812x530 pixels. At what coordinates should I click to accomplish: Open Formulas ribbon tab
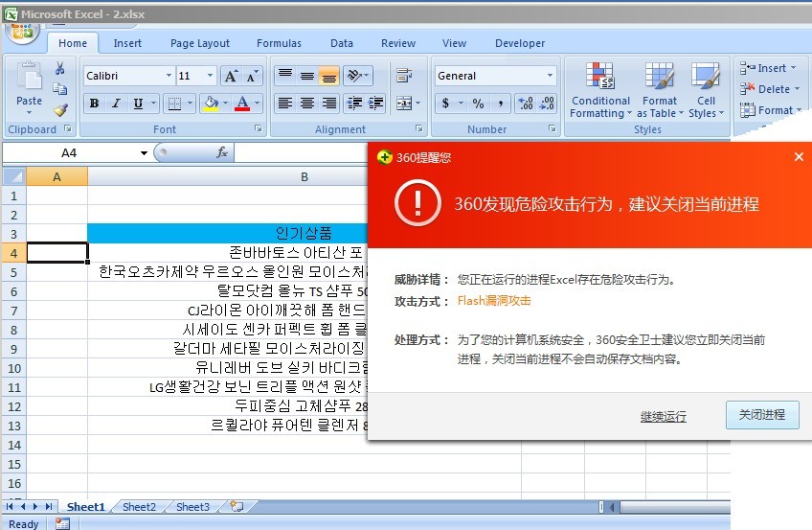point(279,43)
